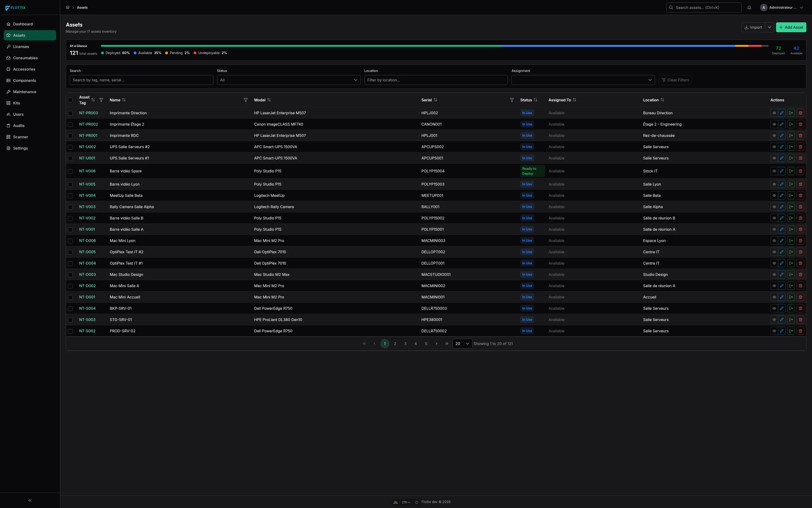This screenshot has width=812, height=508.
Task: Select checkbox for NT-PR003 row
Action: (70, 113)
